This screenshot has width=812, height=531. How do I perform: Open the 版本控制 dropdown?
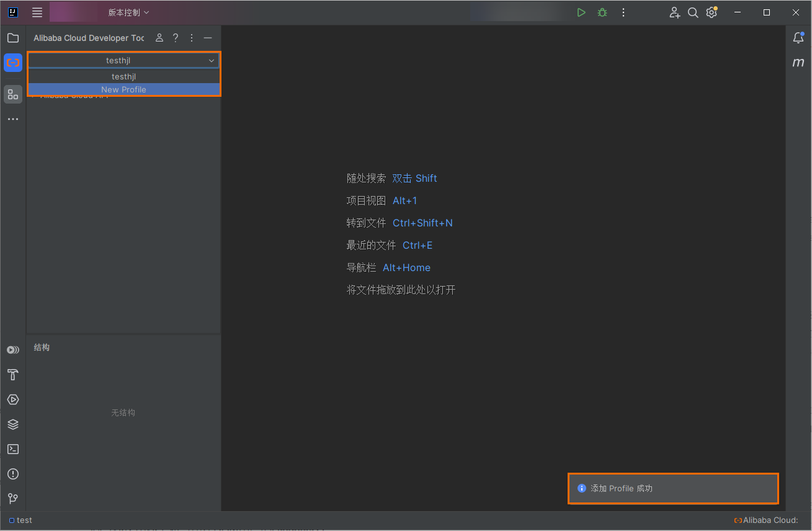128,12
